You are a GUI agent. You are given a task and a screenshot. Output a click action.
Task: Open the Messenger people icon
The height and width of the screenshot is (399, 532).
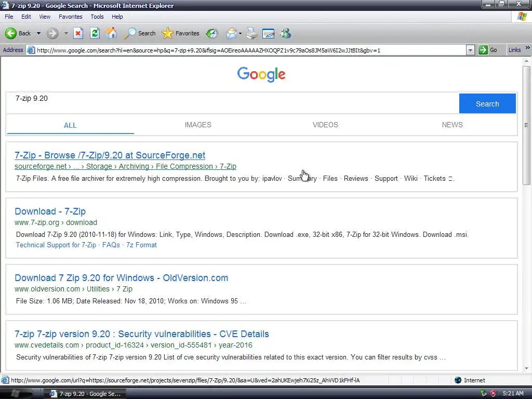point(286,33)
